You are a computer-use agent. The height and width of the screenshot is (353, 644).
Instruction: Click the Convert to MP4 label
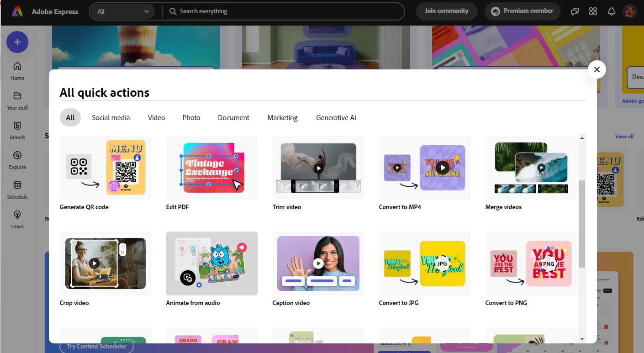click(x=400, y=207)
